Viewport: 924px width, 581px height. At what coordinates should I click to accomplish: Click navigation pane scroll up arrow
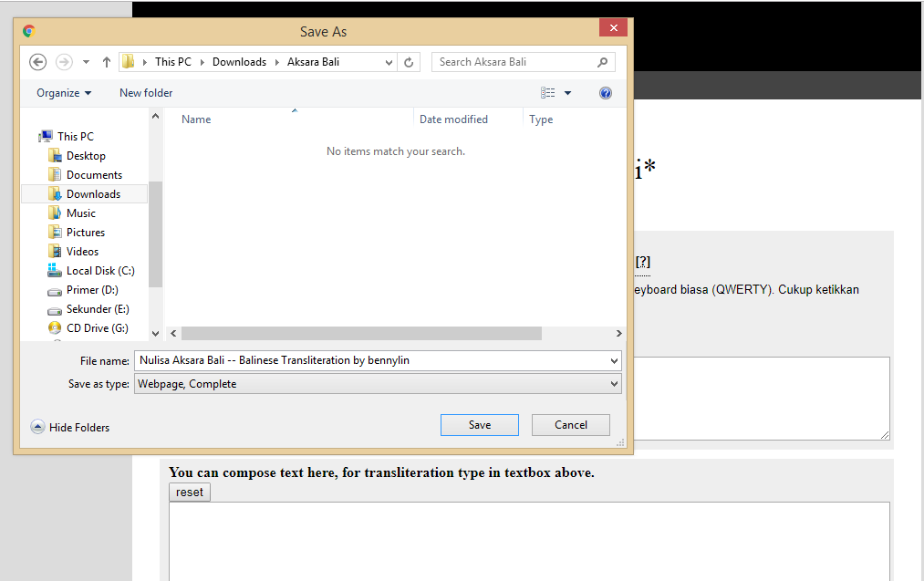[x=156, y=116]
